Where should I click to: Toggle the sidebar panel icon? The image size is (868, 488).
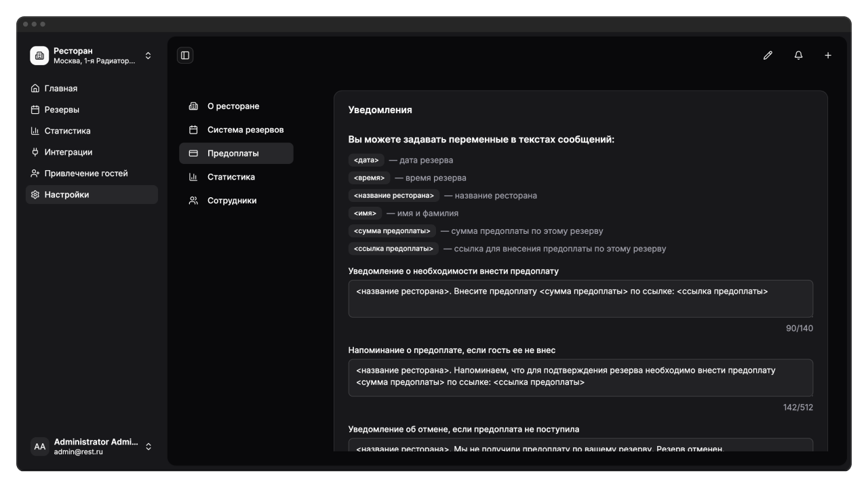(x=185, y=56)
